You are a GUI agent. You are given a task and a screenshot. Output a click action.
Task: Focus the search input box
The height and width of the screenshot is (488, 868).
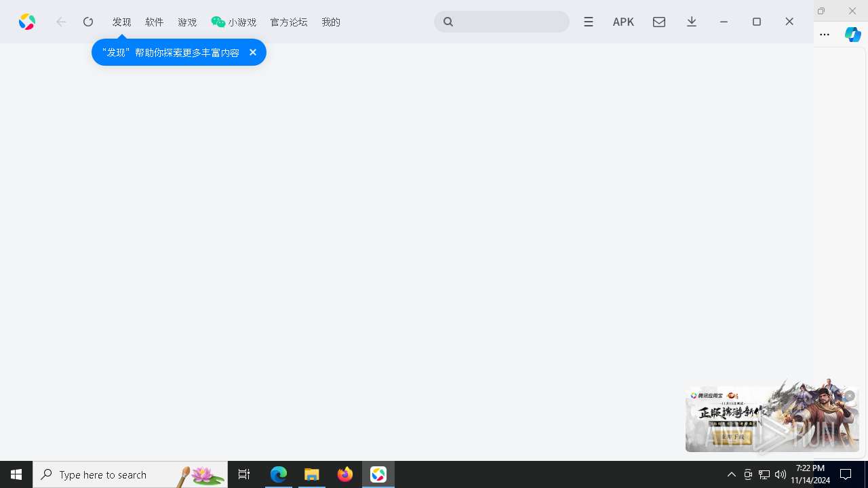[502, 22]
